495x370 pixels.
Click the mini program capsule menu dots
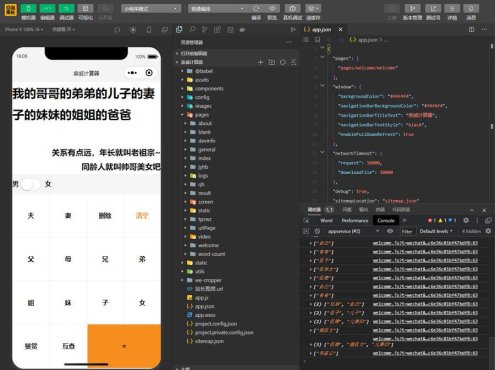(132, 73)
